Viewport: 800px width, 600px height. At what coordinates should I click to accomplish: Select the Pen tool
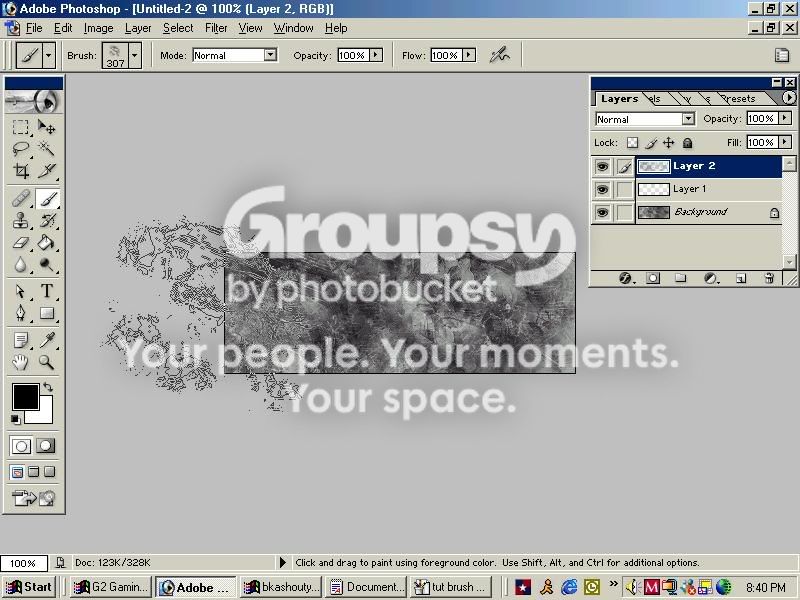(20, 313)
